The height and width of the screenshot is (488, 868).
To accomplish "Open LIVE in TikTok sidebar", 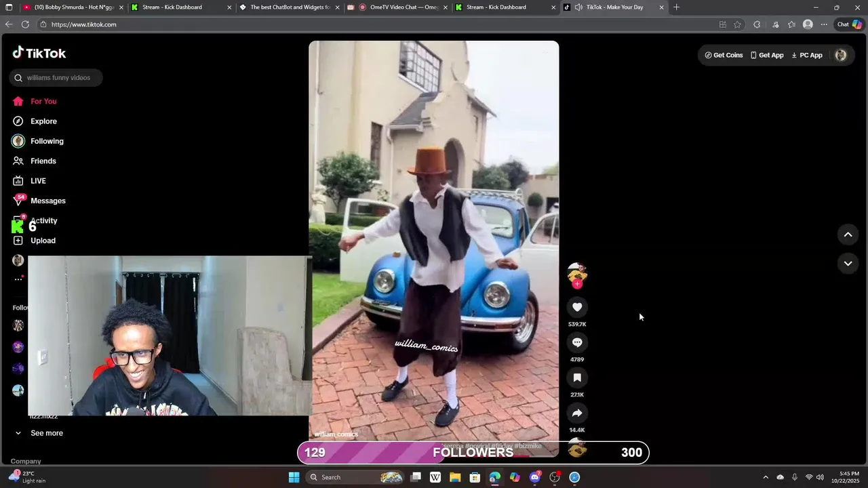I will coord(38,181).
